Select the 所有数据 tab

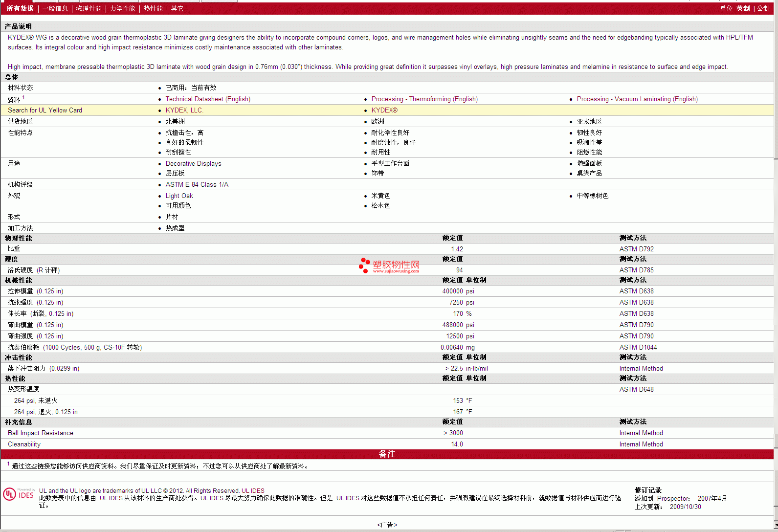tap(20, 9)
